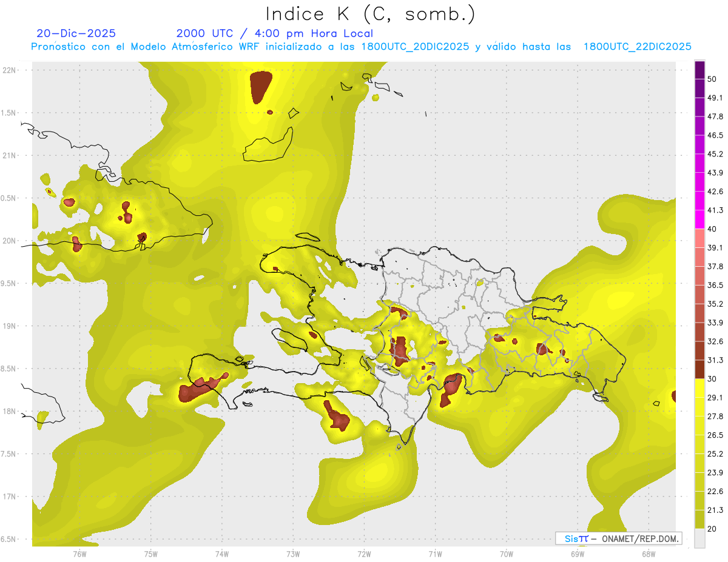The image size is (728, 562).
Task: Click the "76W" longitude label
Action: click(79, 554)
